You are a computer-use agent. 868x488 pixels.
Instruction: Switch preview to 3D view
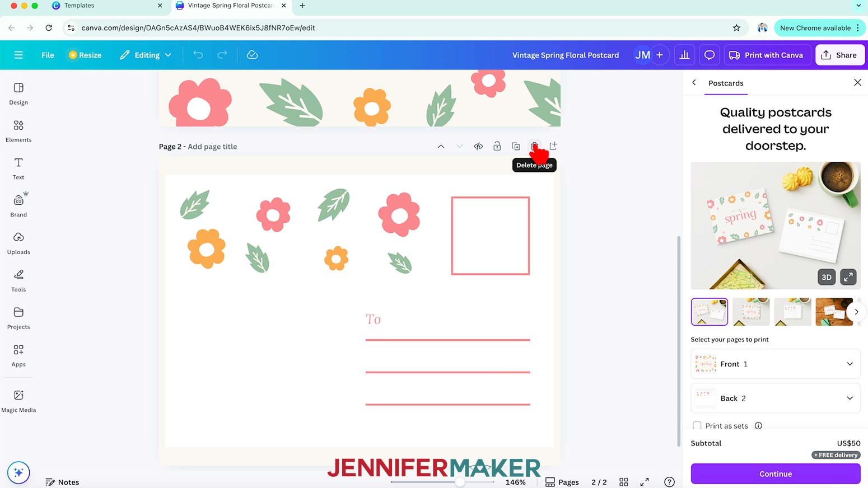pyautogui.click(x=827, y=277)
